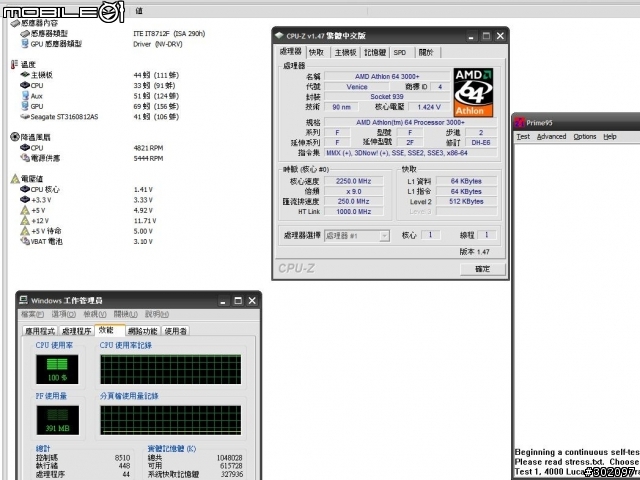Click the Task Manager title bar icon
The image size is (640, 480).
[24, 300]
